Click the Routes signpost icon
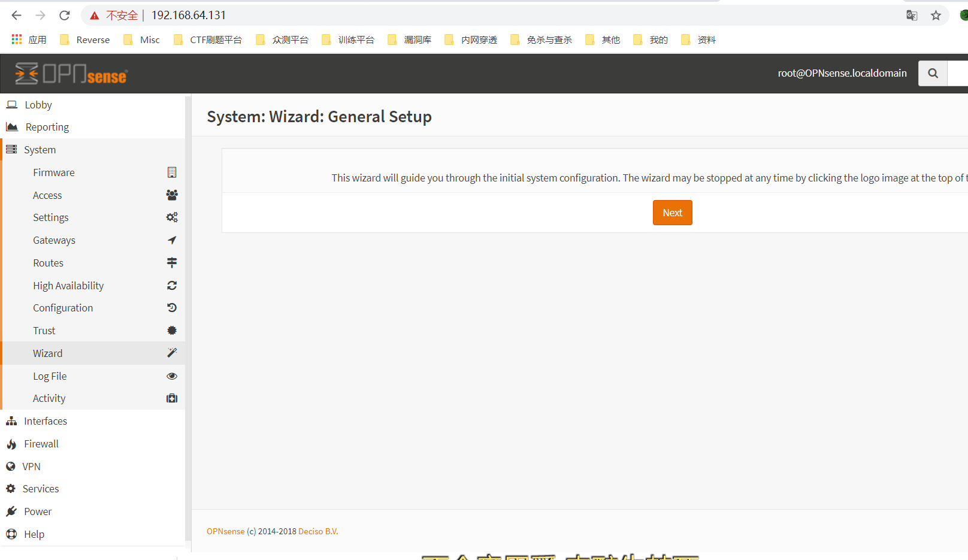This screenshot has height=560, width=968. (172, 262)
